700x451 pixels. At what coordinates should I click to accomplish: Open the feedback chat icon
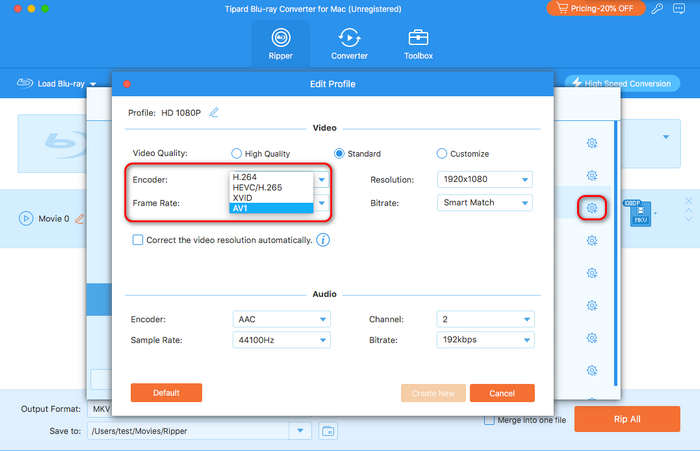coord(679,8)
